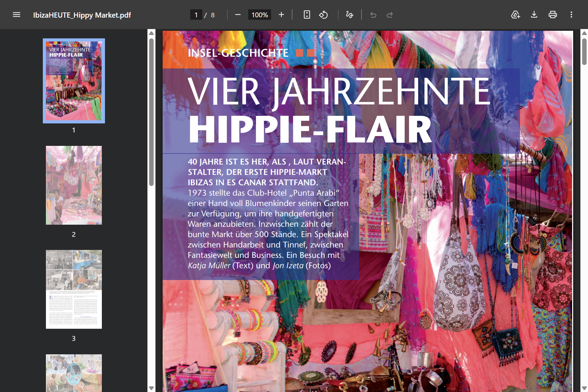
Task: Toggle the sidebar with the hamburger menu icon
Action: point(17,15)
